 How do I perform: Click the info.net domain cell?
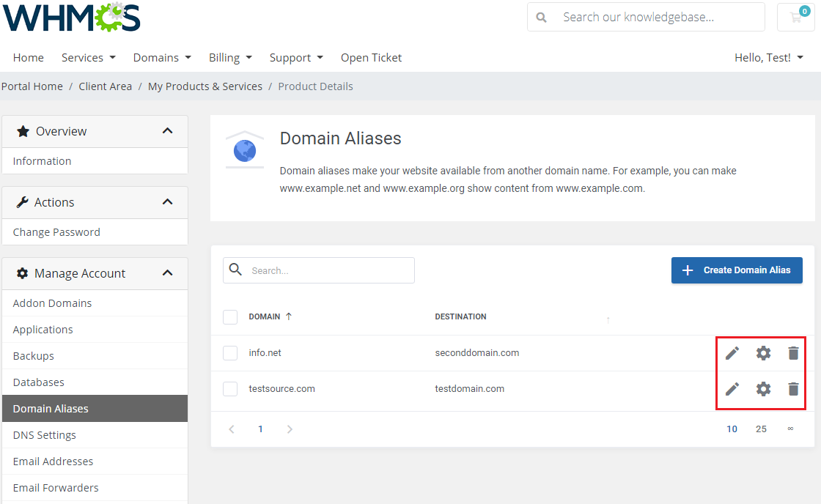point(265,353)
